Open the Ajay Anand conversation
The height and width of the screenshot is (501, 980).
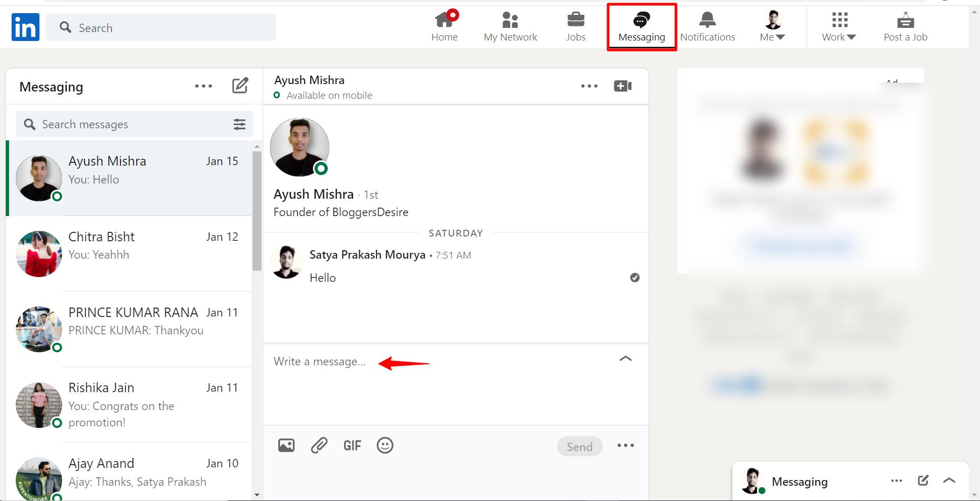(x=129, y=472)
